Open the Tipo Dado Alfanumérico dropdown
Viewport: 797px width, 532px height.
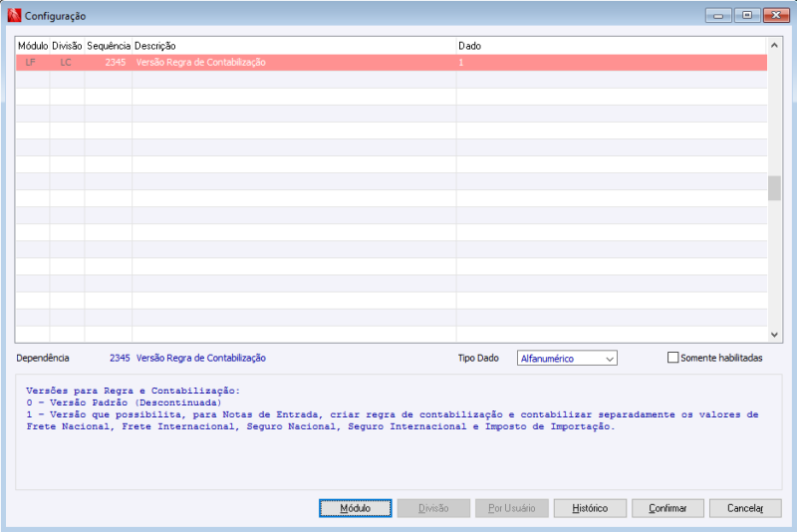[567, 359]
